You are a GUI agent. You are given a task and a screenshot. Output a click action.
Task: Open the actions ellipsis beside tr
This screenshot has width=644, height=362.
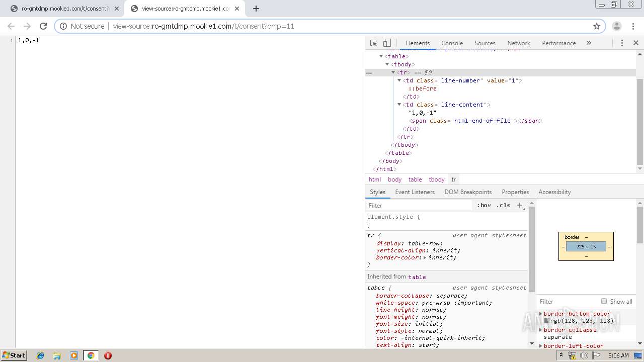(x=369, y=73)
